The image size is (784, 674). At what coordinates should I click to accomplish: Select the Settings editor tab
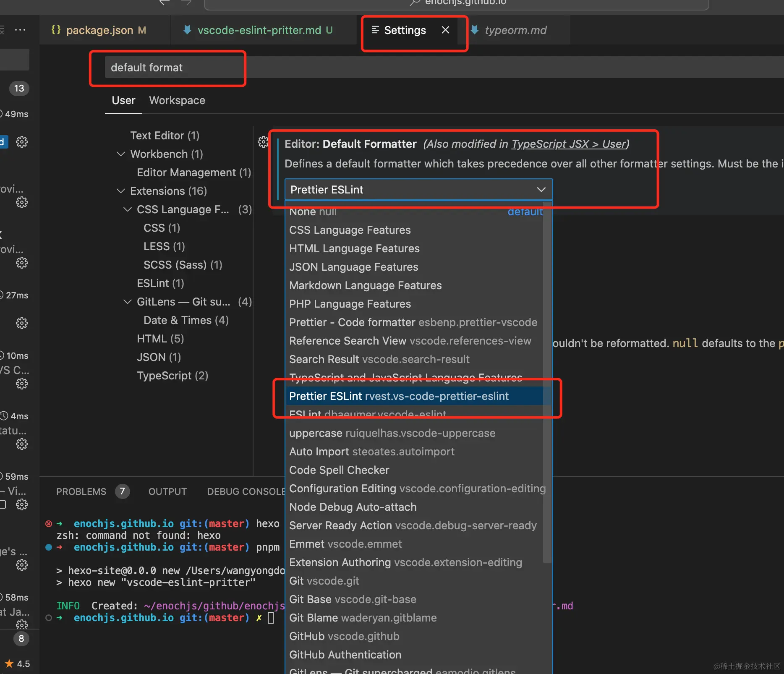(x=405, y=30)
